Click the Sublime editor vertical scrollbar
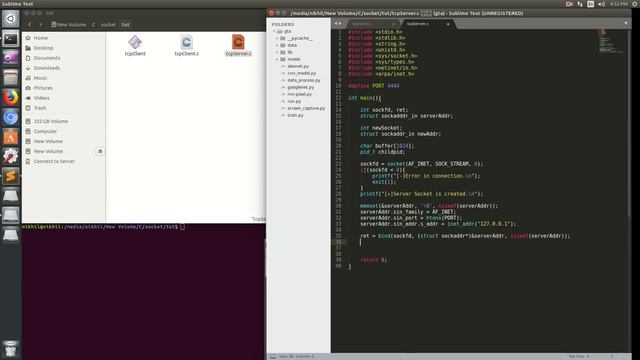 coord(629,122)
